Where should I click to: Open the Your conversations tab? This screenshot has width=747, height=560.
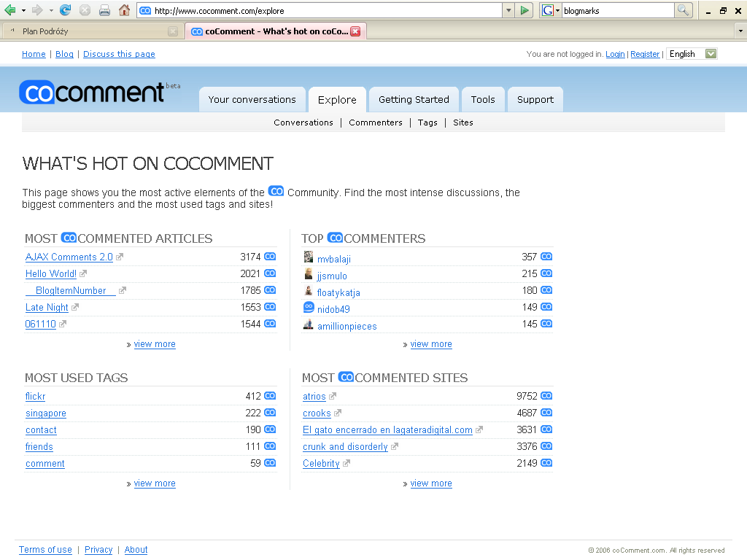coord(252,99)
